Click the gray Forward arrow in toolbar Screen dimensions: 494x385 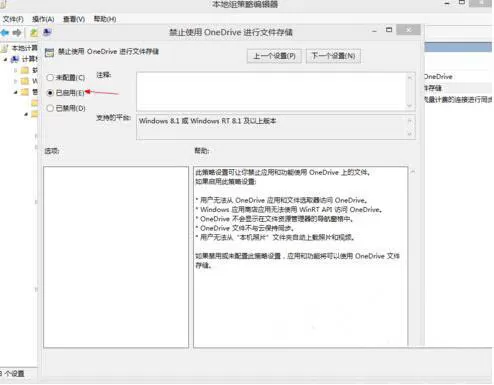(x=17, y=33)
